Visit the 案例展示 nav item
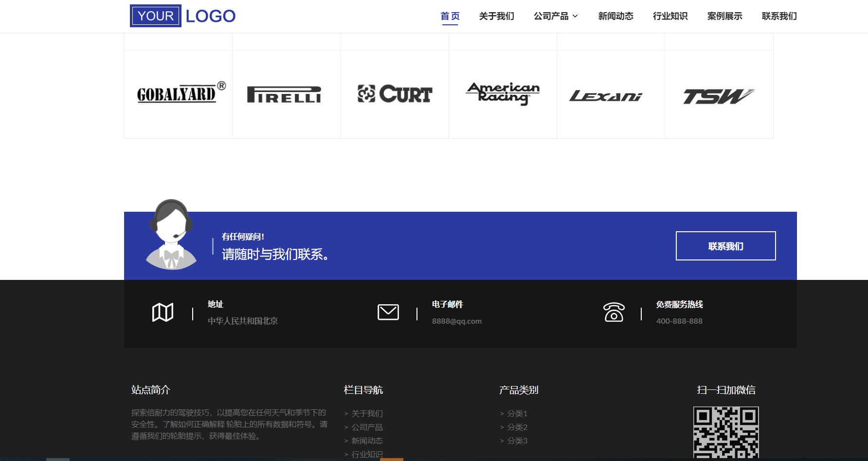 tap(724, 16)
